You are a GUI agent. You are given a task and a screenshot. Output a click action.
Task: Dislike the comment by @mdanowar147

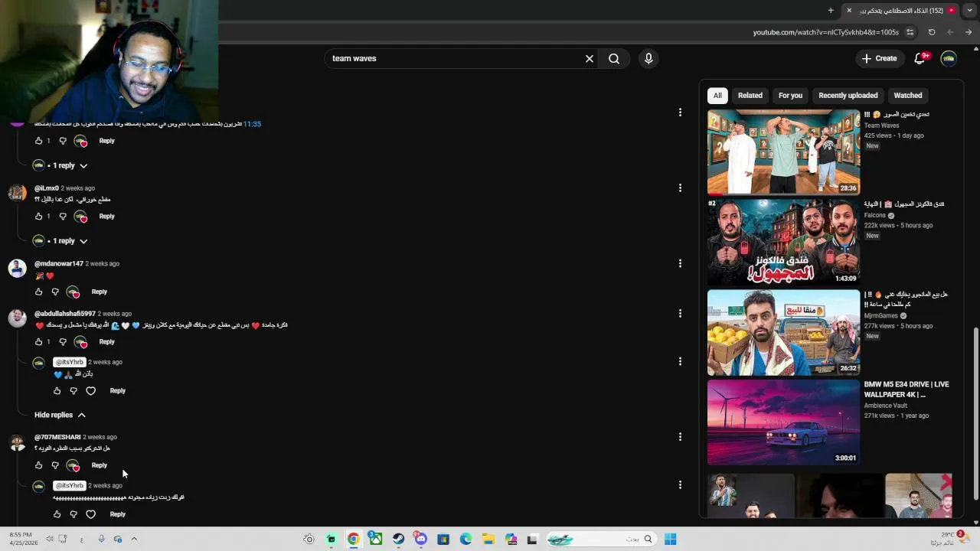click(x=55, y=292)
